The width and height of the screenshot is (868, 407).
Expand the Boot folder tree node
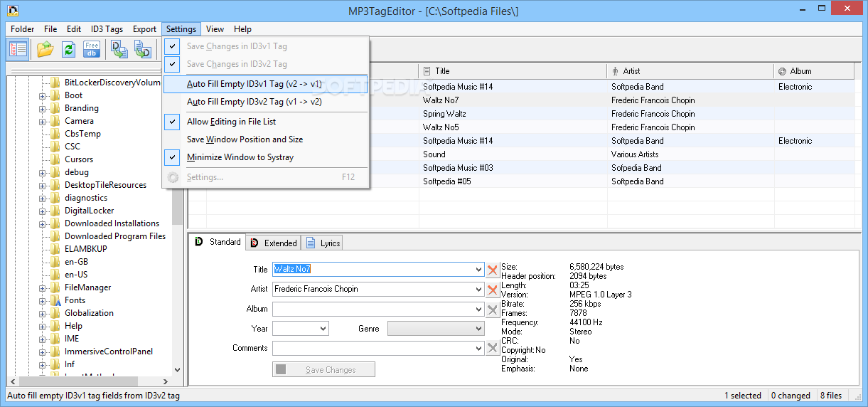(42, 95)
